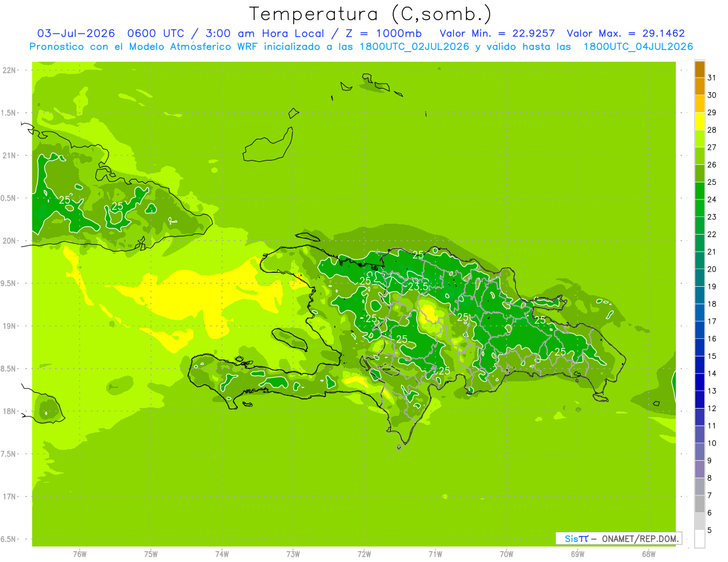Click the '18N' latitude axis label
Image resolution: width=728 pixels, height=562 pixels.
(x=9, y=411)
